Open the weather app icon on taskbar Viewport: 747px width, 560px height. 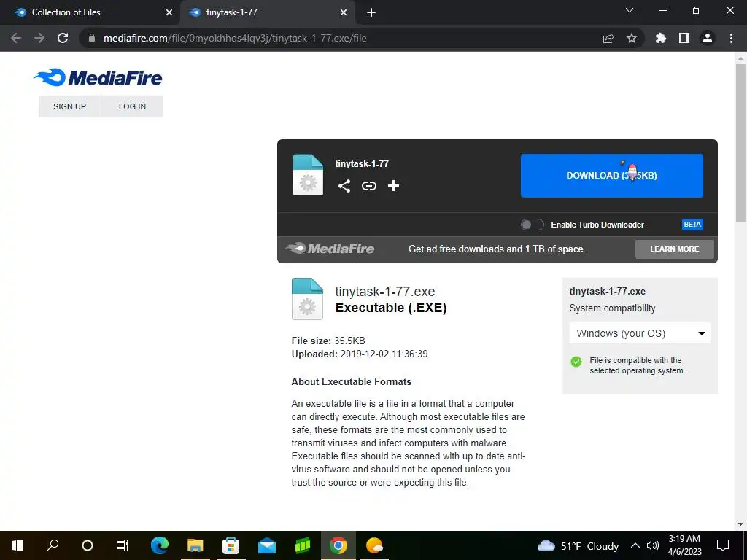pyautogui.click(x=374, y=545)
